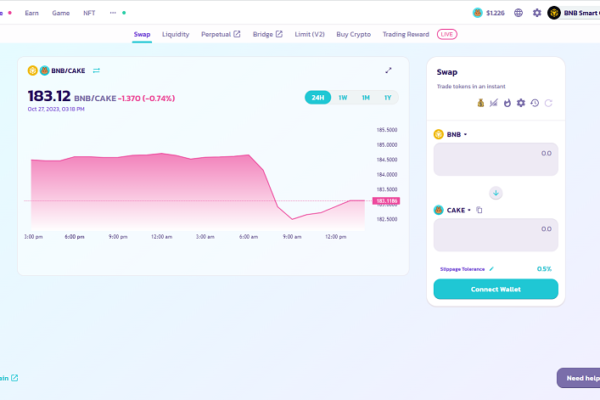600x400 pixels.
Task: Open the more menu ellipsis in top nav
Action: (113, 13)
